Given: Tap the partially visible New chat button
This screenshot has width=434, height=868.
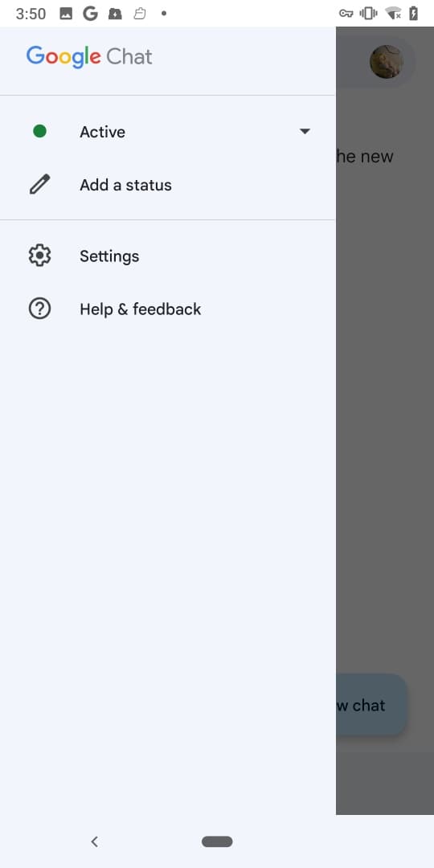Looking at the screenshot, I should [x=371, y=705].
